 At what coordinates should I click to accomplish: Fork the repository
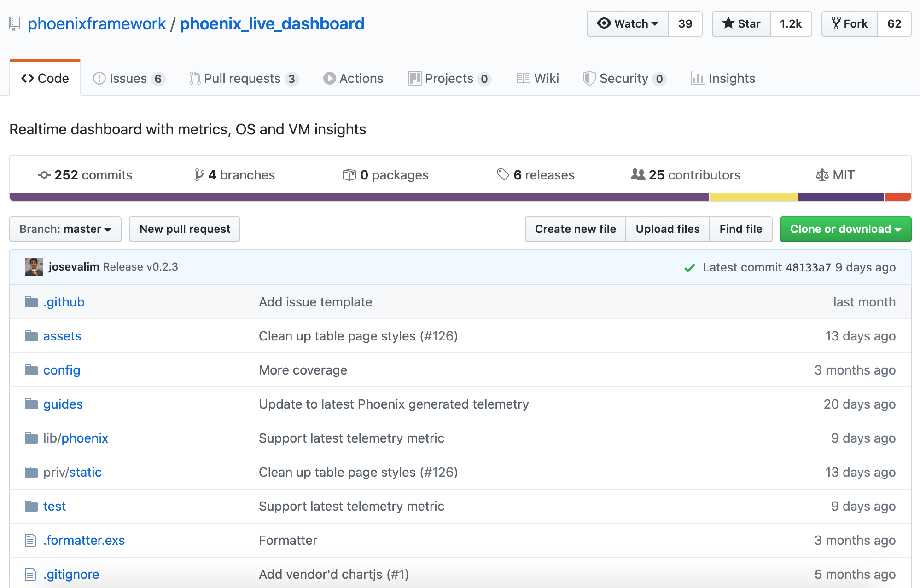[x=850, y=24]
